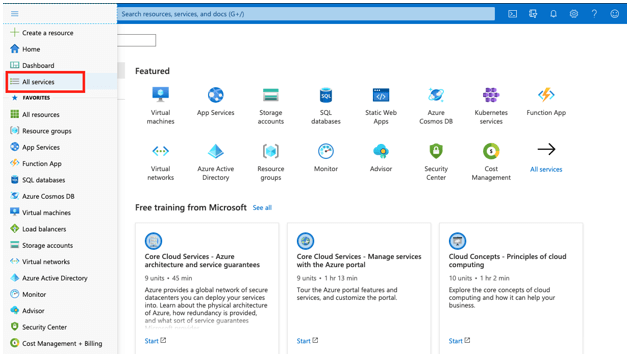Screen dimensions: 631x362
Task: Click the training icon on Cloud Concepts card
Action: click(x=457, y=241)
